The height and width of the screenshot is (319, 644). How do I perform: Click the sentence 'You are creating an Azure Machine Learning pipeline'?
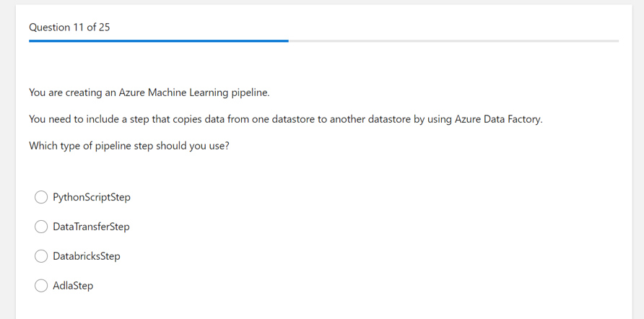[149, 93]
